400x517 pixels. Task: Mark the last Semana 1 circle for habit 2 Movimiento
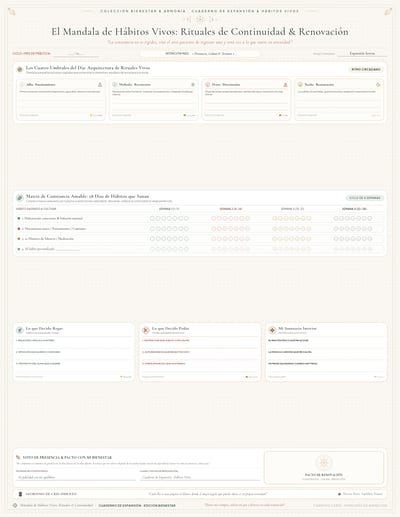point(186,229)
